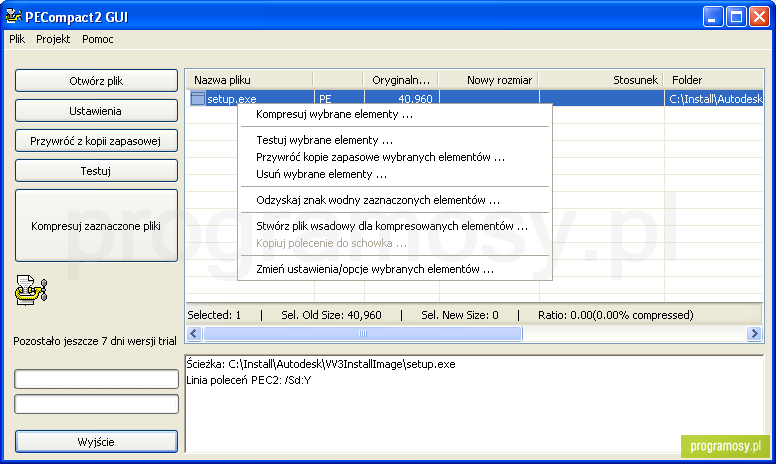Select Usuń wybrane elementy menu entry
The width and height of the screenshot is (776, 464).
(394, 174)
